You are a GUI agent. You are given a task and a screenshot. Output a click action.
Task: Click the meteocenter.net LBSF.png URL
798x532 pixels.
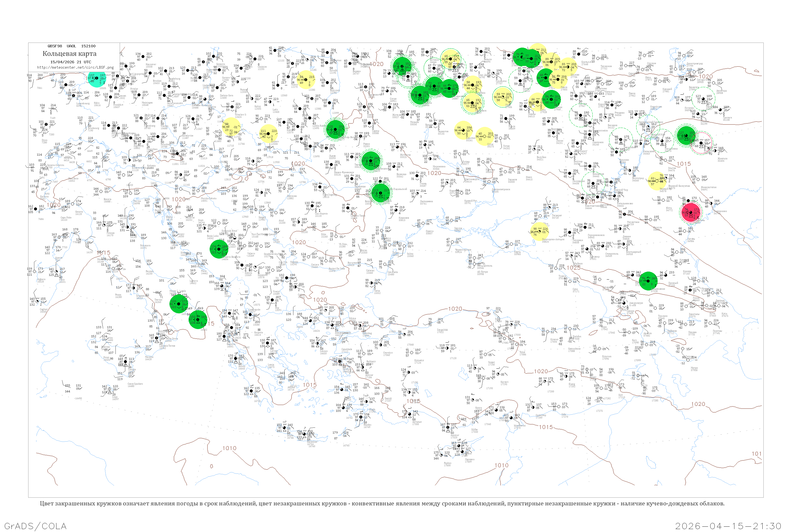point(75,68)
